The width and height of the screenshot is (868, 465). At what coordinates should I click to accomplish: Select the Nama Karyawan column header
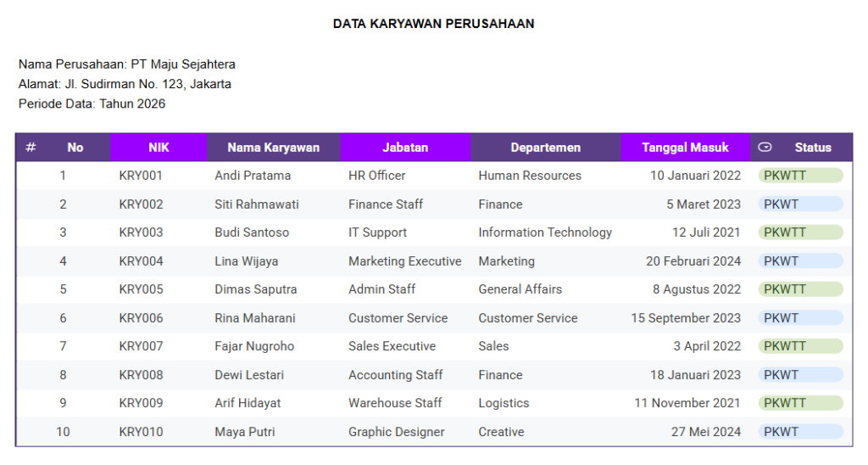point(273,148)
